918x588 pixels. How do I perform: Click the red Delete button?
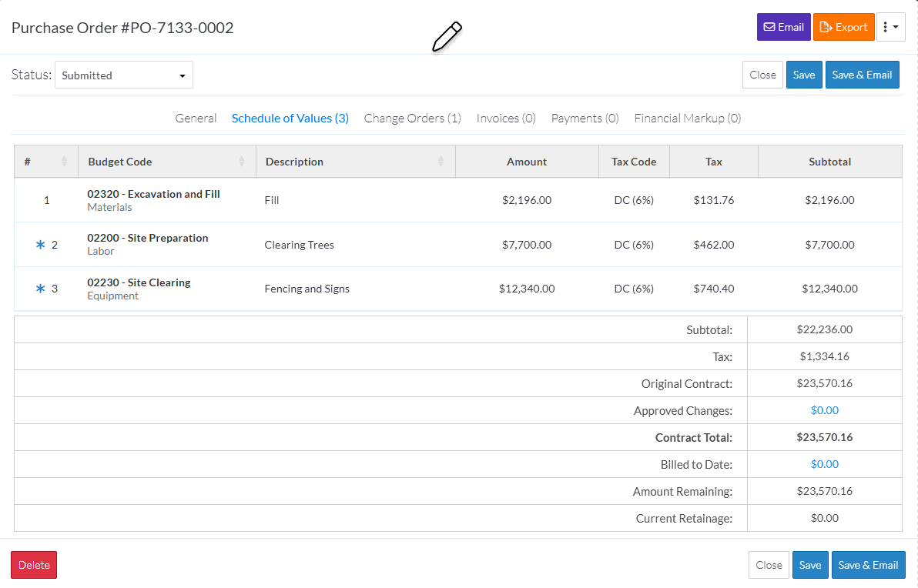point(34,565)
